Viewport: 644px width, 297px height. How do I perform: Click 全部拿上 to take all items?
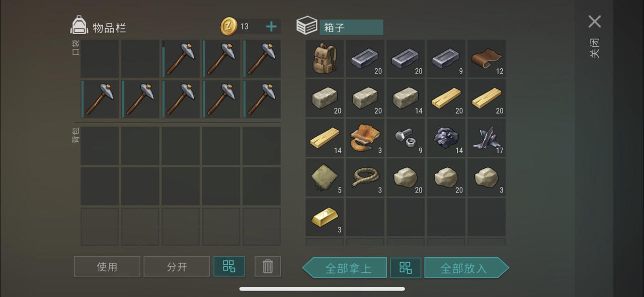(345, 268)
